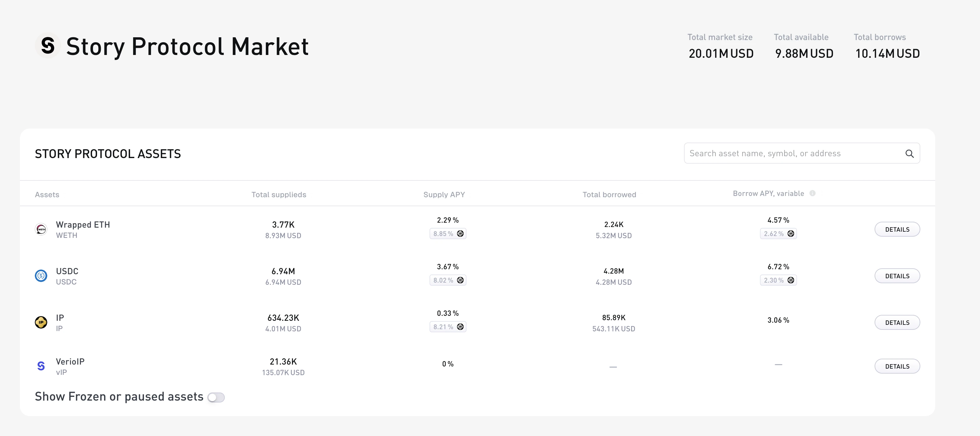Sort by Supply APY column header
Viewport: 980px width, 436px height.
tap(444, 195)
